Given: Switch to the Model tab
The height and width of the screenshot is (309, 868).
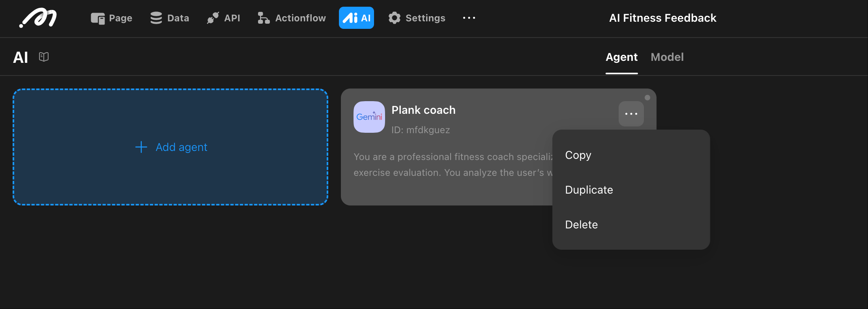Looking at the screenshot, I should [667, 57].
